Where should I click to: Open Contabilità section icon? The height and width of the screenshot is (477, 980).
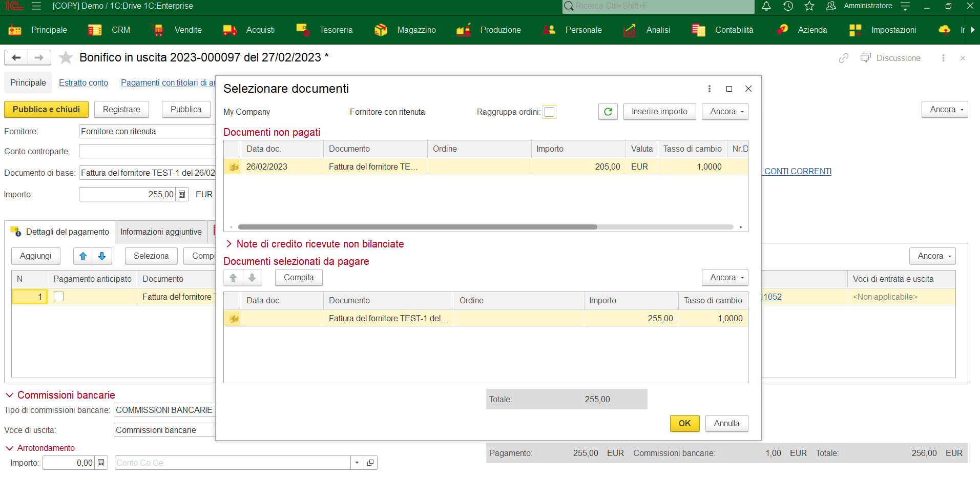point(698,30)
